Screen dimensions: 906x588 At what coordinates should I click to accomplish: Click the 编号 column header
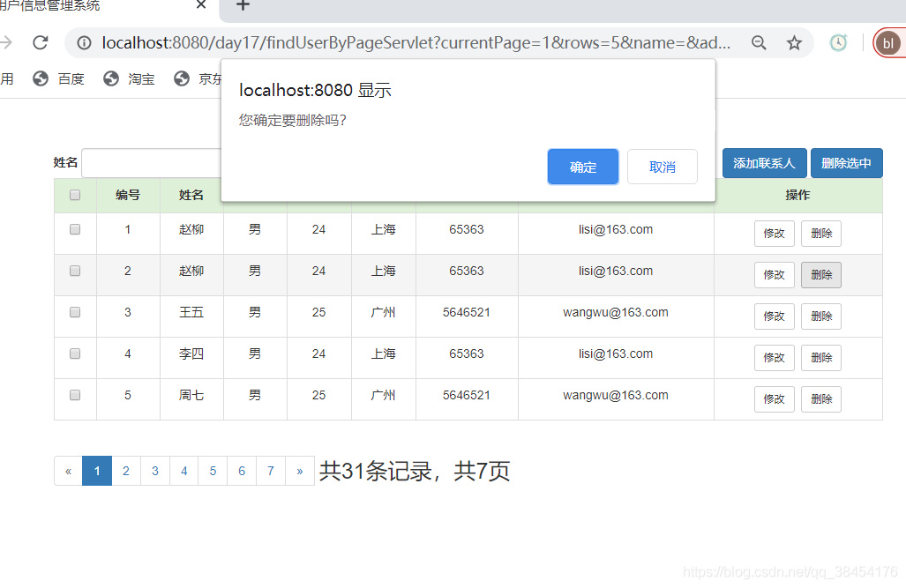pos(128,195)
